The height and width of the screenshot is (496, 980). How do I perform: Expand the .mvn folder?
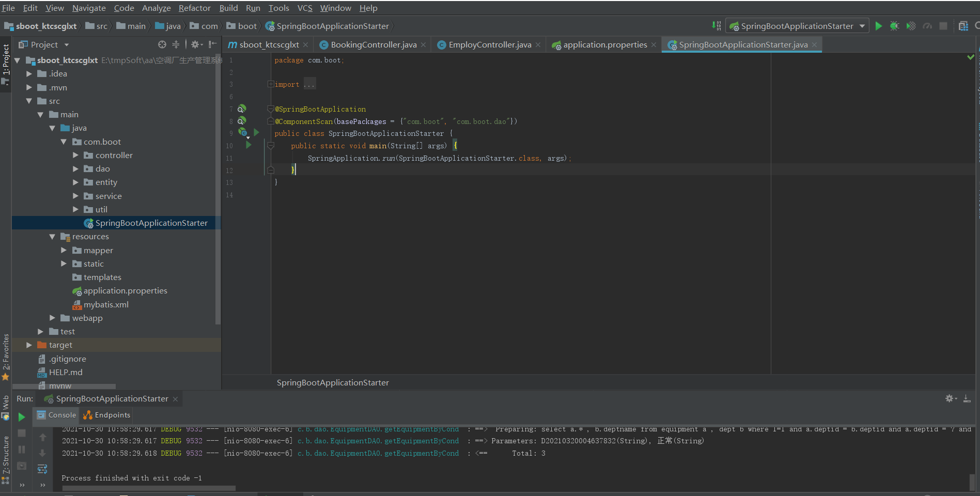29,87
